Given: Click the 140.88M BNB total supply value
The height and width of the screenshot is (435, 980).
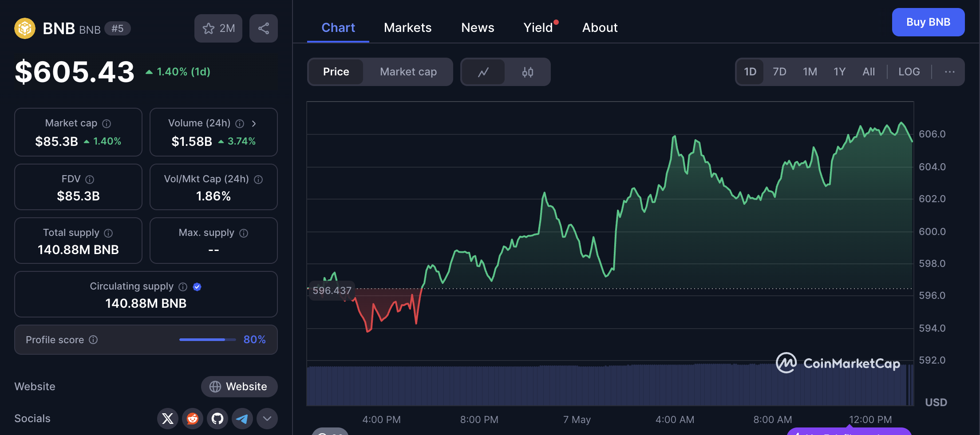Looking at the screenshot, I should click(78, 250).
